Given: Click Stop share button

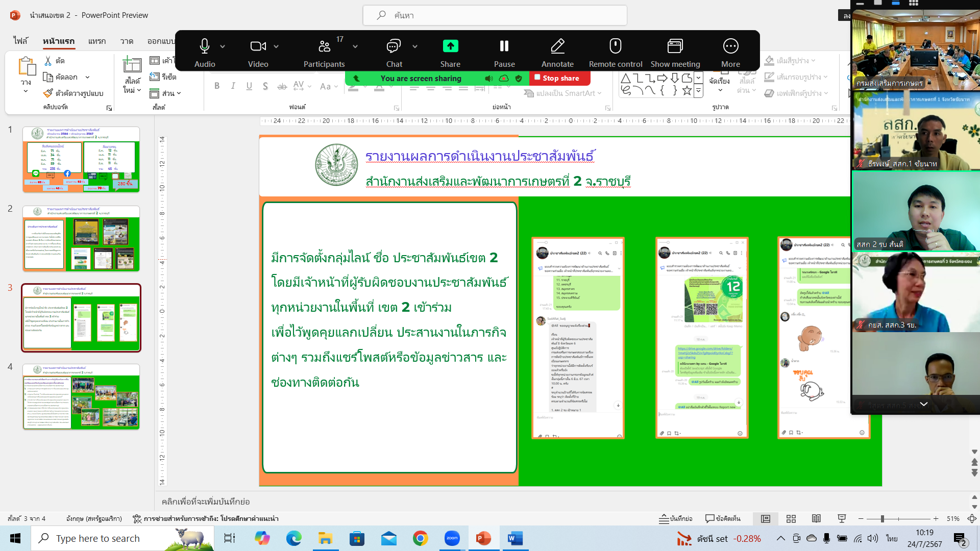Looking at the screenshot, I should [560, 78].
